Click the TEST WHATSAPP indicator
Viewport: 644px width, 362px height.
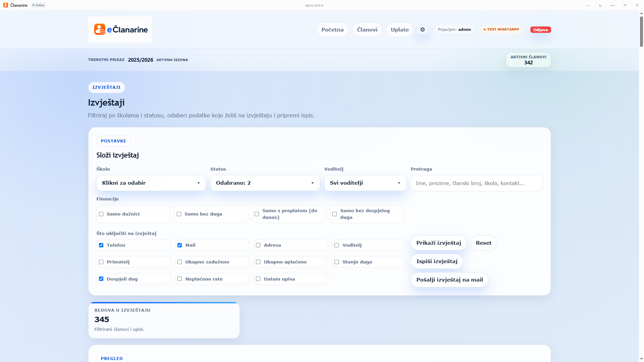tap(501, 29)
